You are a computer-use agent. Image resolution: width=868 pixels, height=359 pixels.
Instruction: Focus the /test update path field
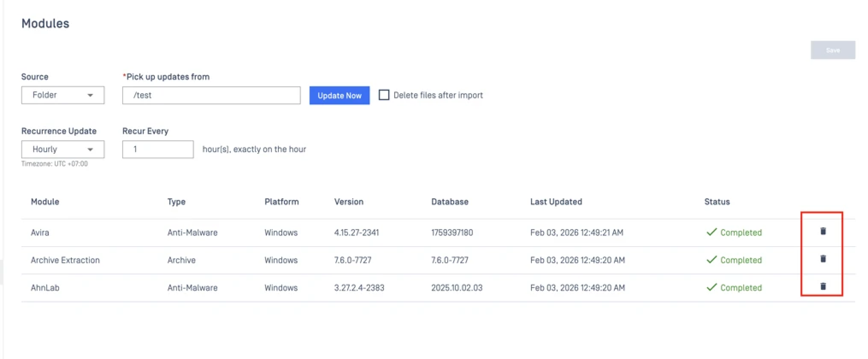211,95
